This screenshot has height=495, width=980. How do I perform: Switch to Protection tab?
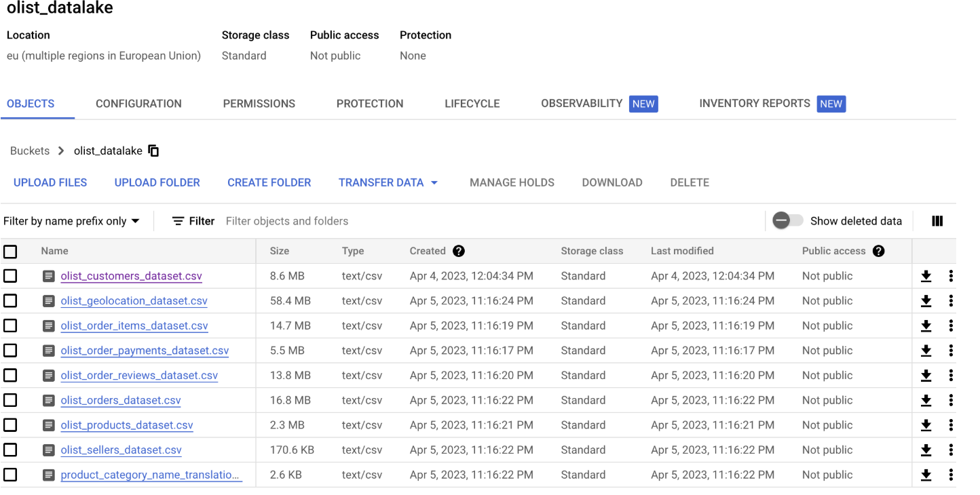tap(370, 104)
